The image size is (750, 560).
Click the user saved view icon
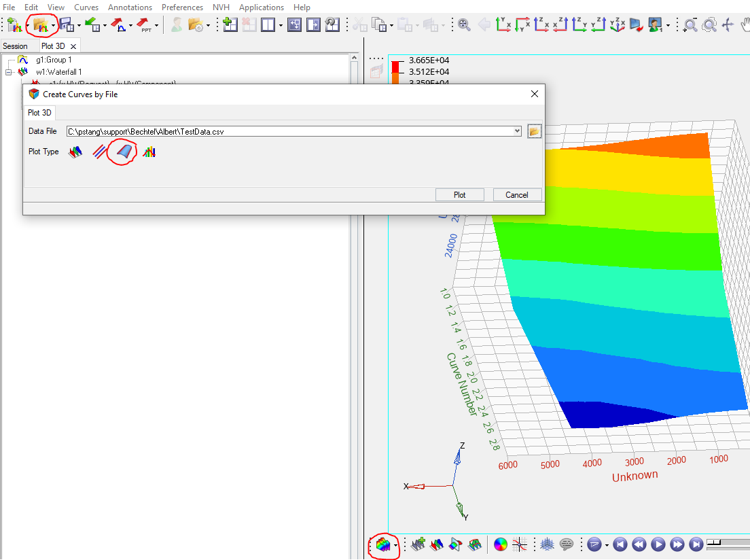[656, 24]
